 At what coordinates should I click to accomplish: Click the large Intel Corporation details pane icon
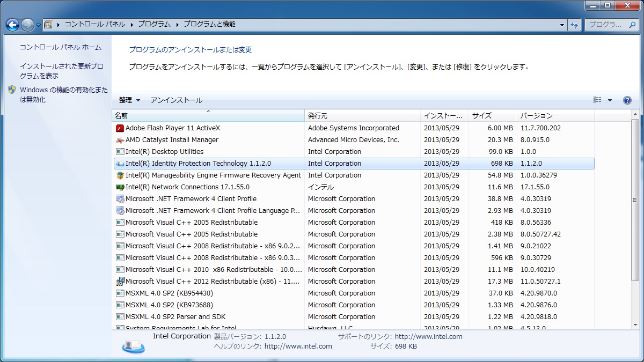(x=133, y=346)
